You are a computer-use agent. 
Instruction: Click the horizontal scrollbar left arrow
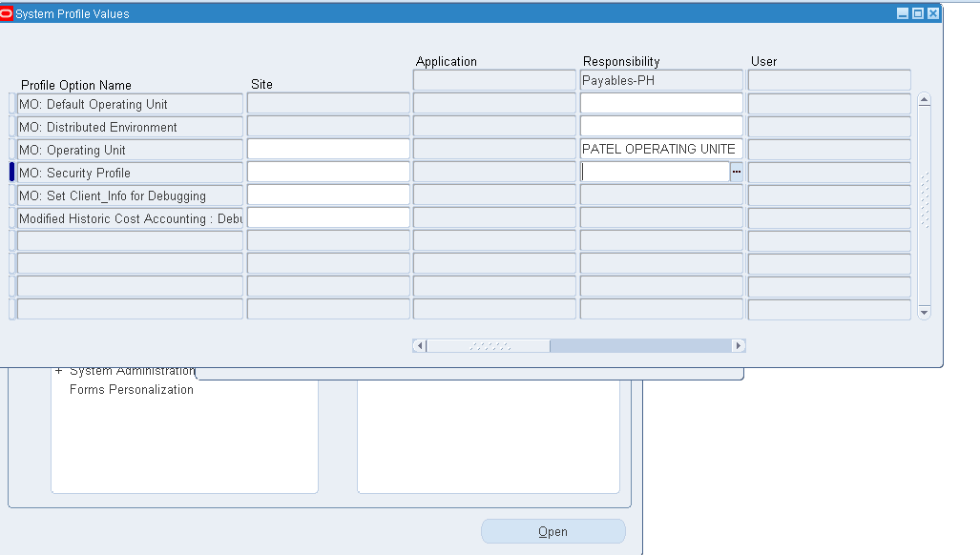tap(420, 345)
